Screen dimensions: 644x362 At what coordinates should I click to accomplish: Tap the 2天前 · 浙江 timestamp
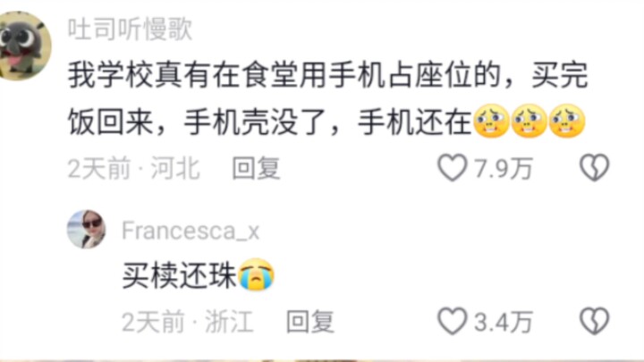coord(188,322)
